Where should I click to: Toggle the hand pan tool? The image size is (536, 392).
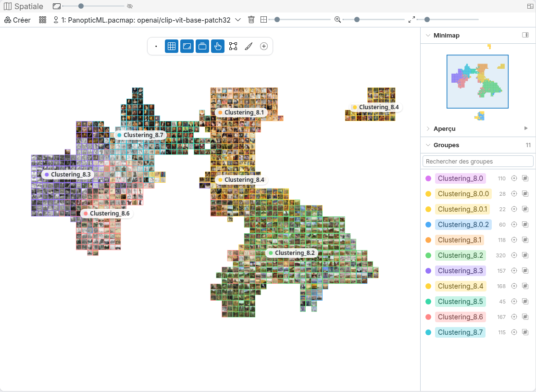tap(218, 46)
